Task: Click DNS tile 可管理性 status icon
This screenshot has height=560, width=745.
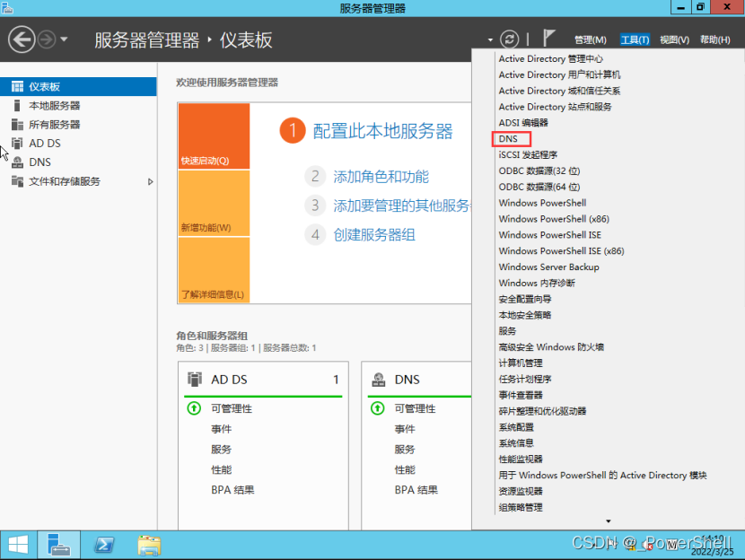Action: [x=377, y=408]
